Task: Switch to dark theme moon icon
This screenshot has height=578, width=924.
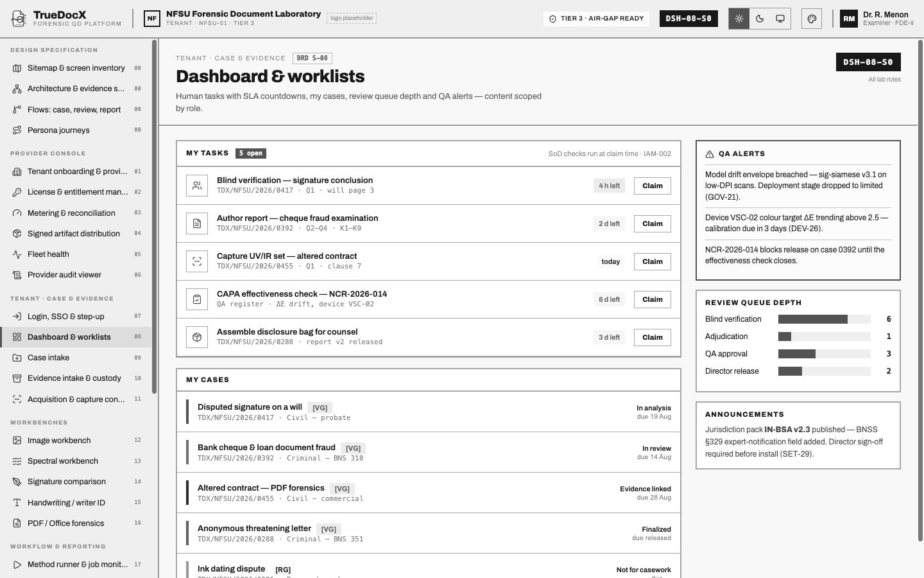Action: tap(760, 19)
